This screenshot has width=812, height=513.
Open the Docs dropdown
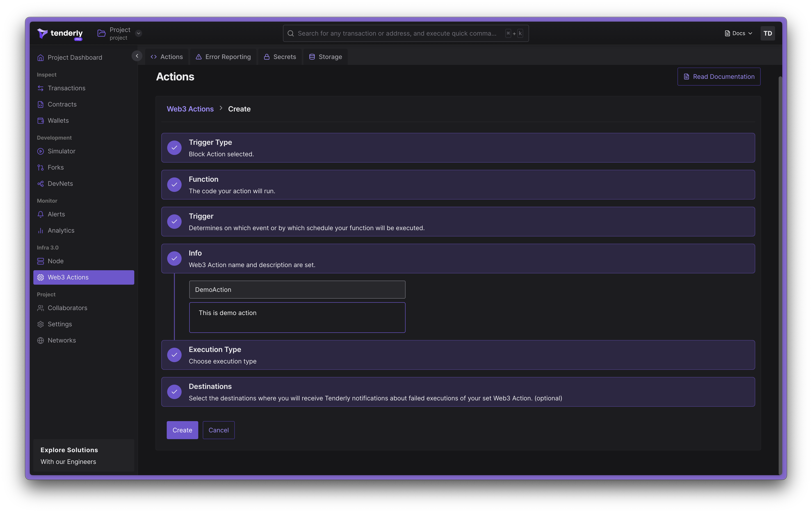[738, 33]
